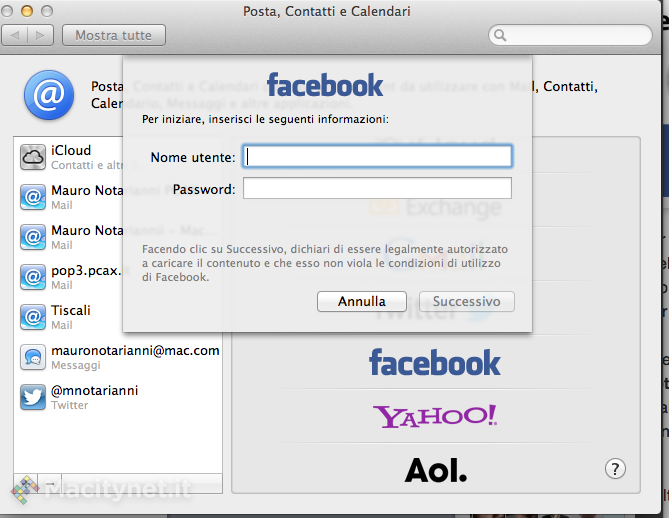The height and width of the screenshot is (518, 669).
Task: Go forward with the right arrow
Action: 41,35
